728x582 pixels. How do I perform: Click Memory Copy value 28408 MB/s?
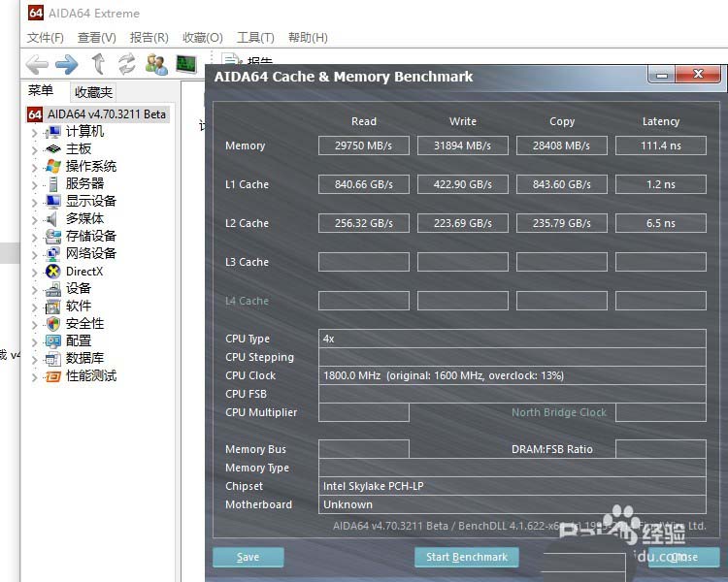tap(561, 145)
